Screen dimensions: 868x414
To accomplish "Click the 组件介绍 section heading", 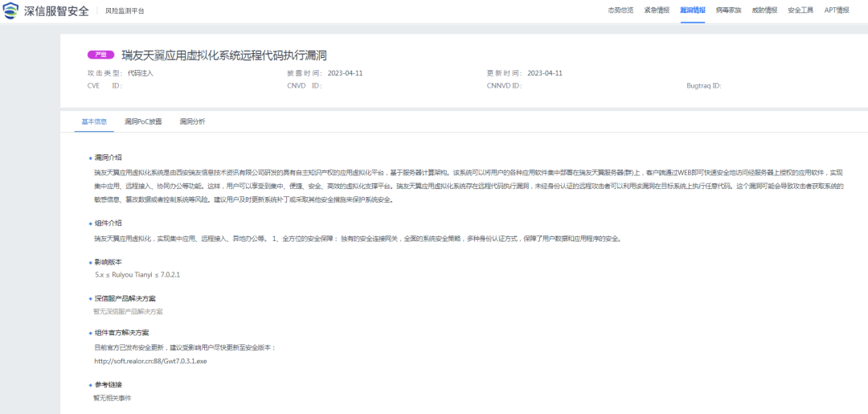I will click(x=108, y=223).
